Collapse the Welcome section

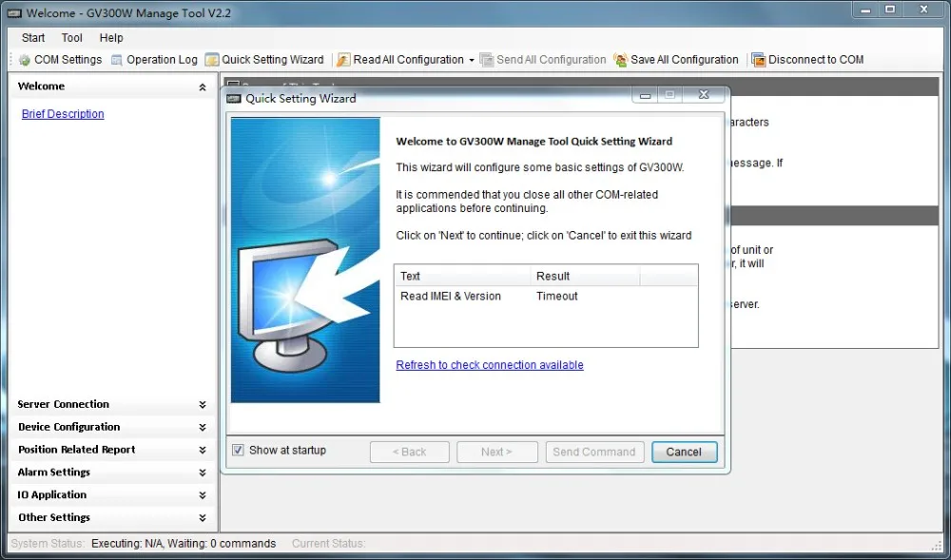pos(201,86)
